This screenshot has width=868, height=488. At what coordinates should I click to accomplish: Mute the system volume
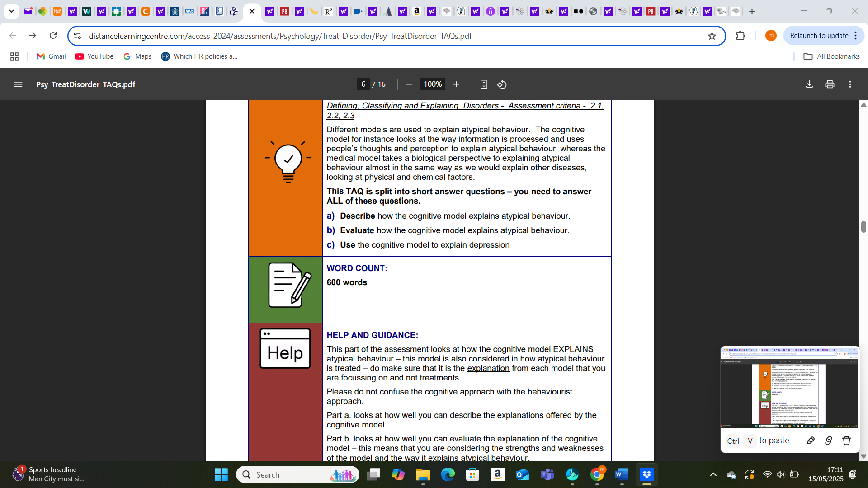pyautogui.click(x=781, y=474)
